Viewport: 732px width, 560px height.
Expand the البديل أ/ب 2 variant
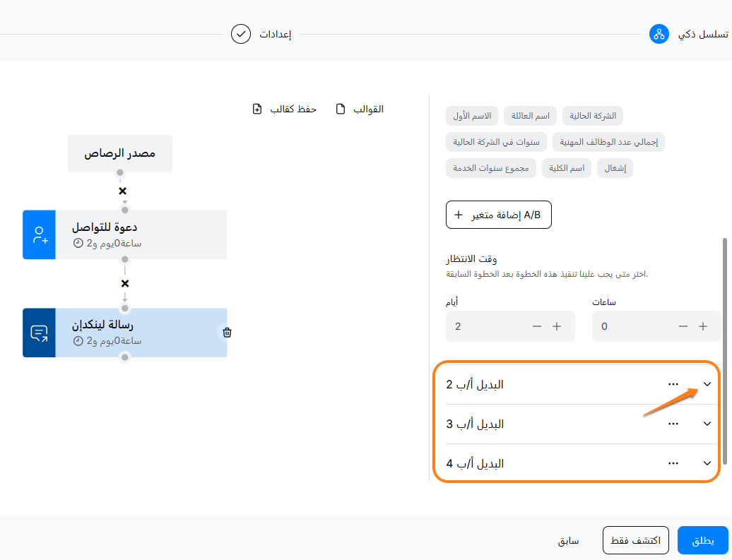coord(707,384)
